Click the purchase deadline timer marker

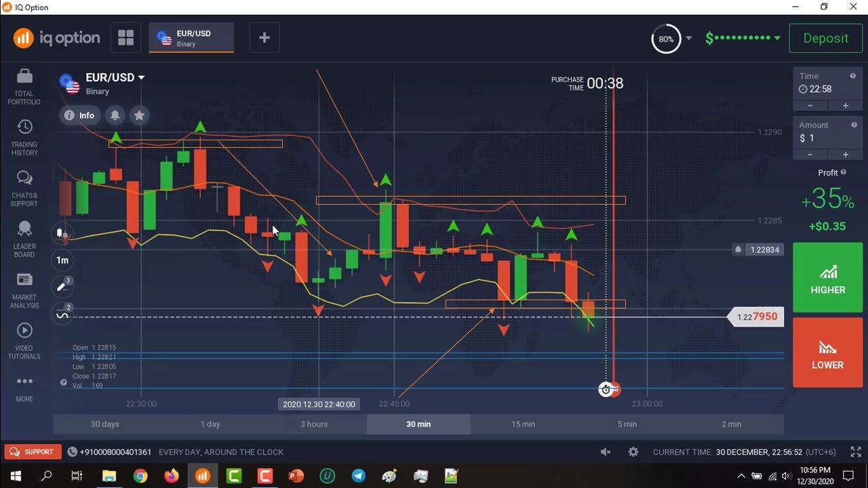(606, 389)
